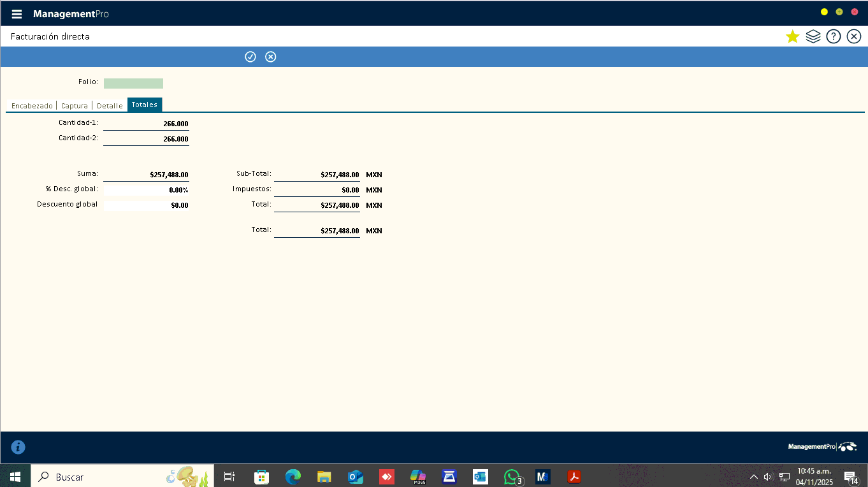Expand the hidden system tray icons
868x487 pixels.
click(x=753, y=476)
